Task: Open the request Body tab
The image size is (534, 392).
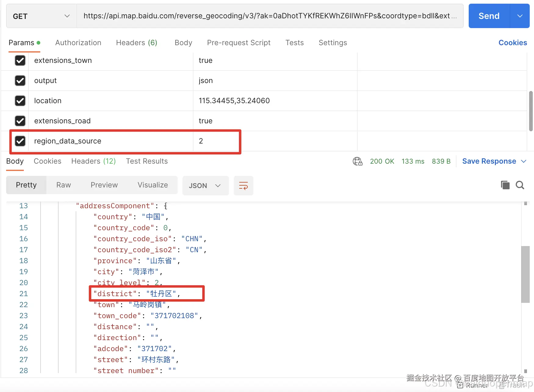Action: (183, 43)
